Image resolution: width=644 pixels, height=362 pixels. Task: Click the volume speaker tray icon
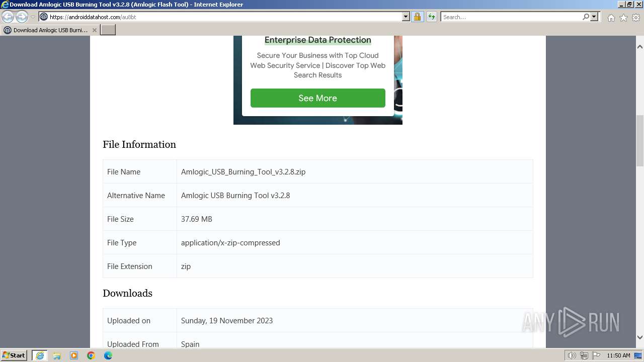pyautogui.click(x=572, y=355)
